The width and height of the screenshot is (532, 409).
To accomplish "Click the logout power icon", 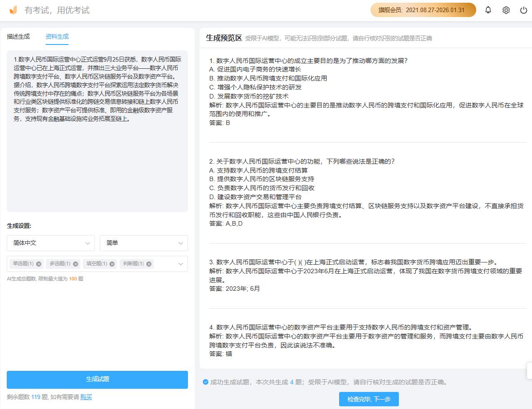I will (523, 9).
